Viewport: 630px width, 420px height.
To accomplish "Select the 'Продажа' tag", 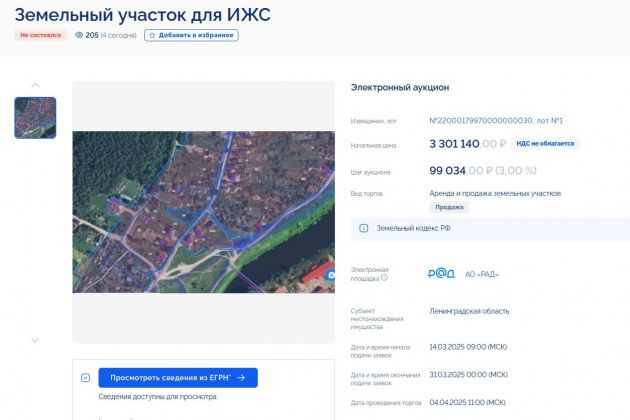I will point(449,207).
